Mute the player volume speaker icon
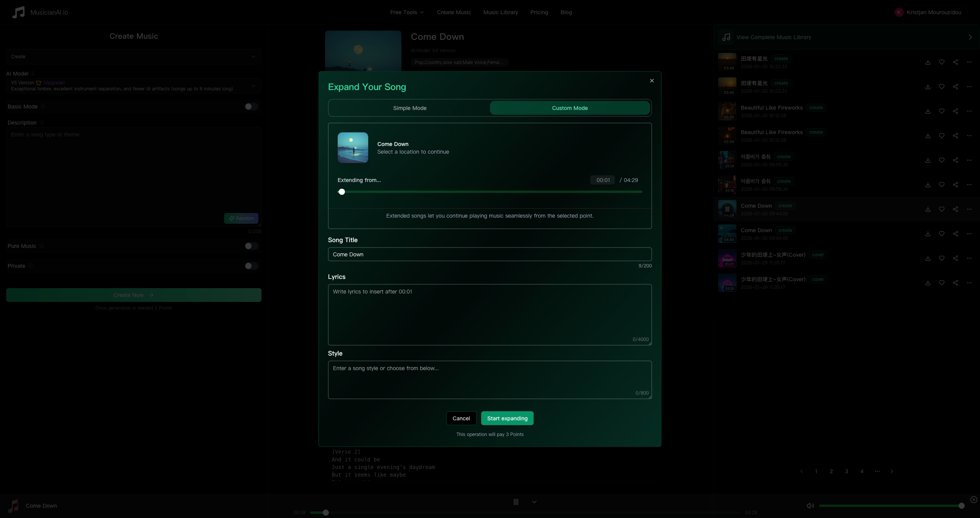Image resolution: width=980 pixels, height=518 pixels. 810,506
